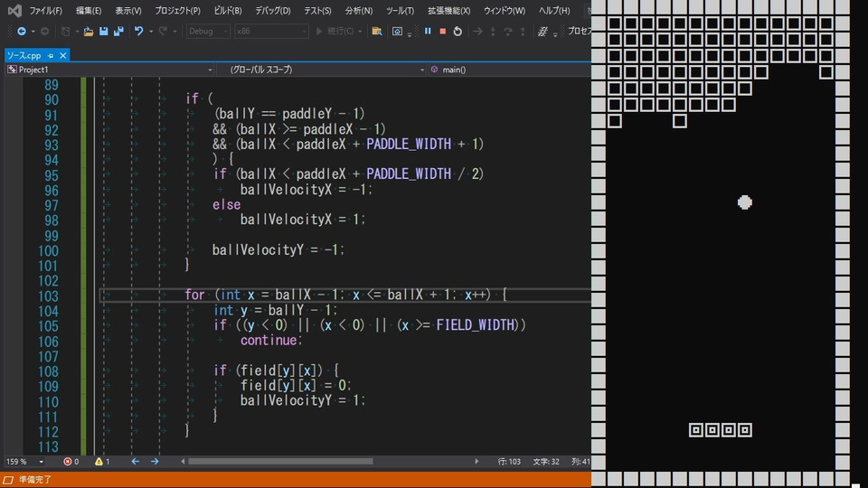The width and height of the screenshot is (868, 488).
Task: Click the Open file folder icon
Action: (x=89, y=31)
